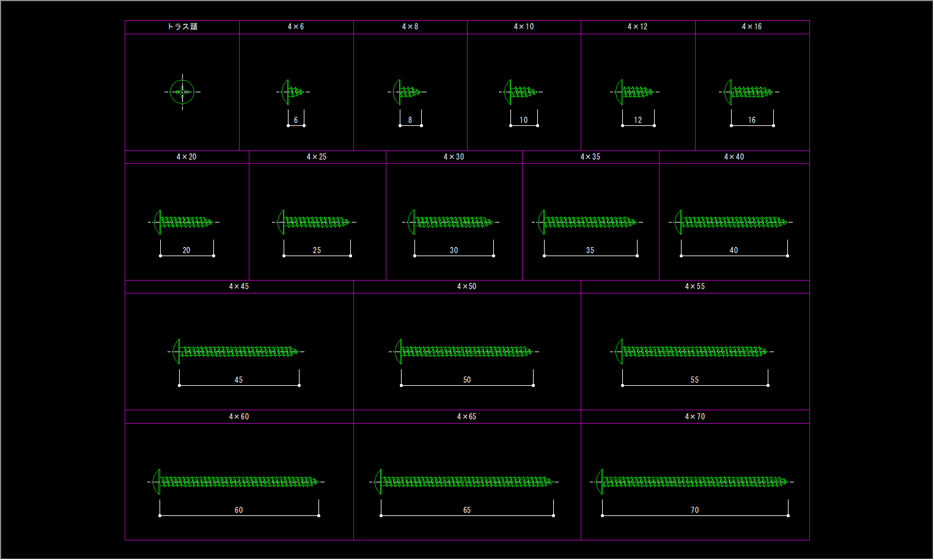Pick the dimension value 60
The height and width of the screenshot is (560, 934).
click(x=239, y=510)
